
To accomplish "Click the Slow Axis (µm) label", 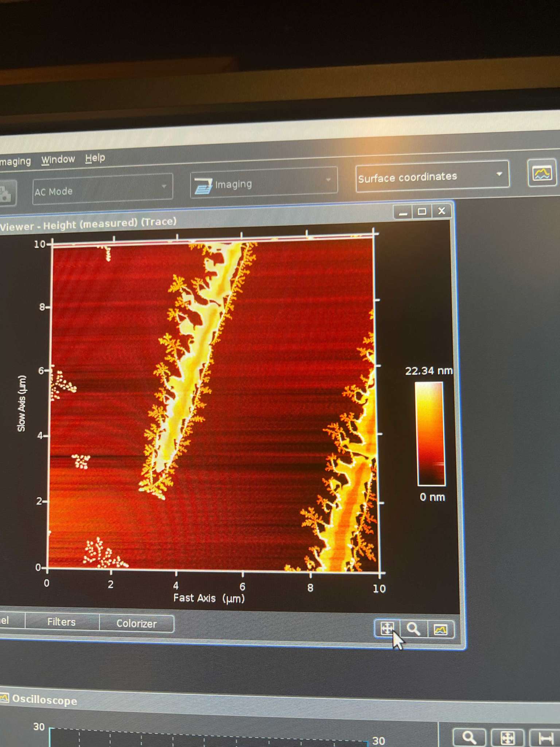I will tap(22, 403).
